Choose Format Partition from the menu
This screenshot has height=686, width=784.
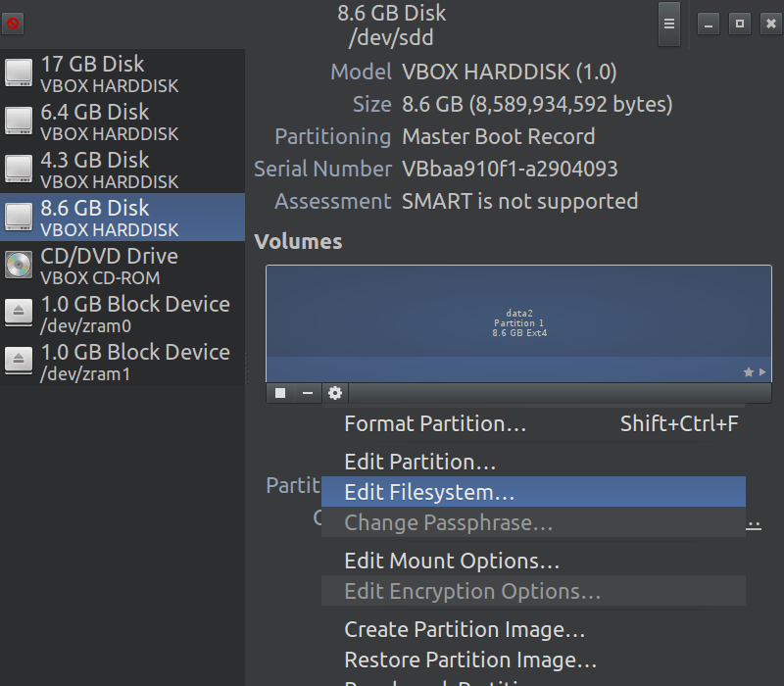435,423
